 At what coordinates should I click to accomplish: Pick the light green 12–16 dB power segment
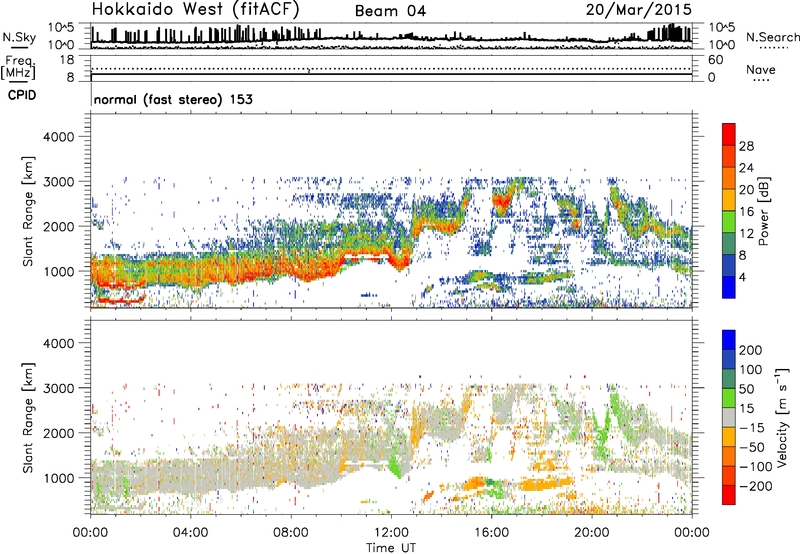[729, 222]
